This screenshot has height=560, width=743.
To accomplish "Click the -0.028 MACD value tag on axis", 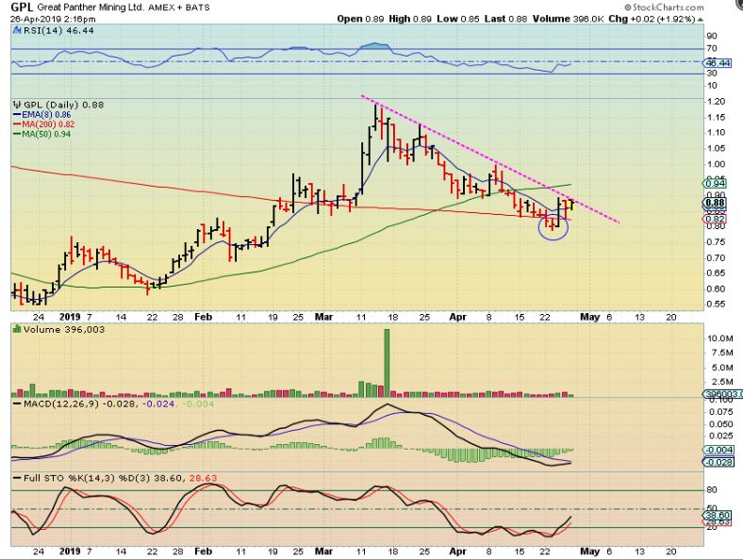I will 718,462.
